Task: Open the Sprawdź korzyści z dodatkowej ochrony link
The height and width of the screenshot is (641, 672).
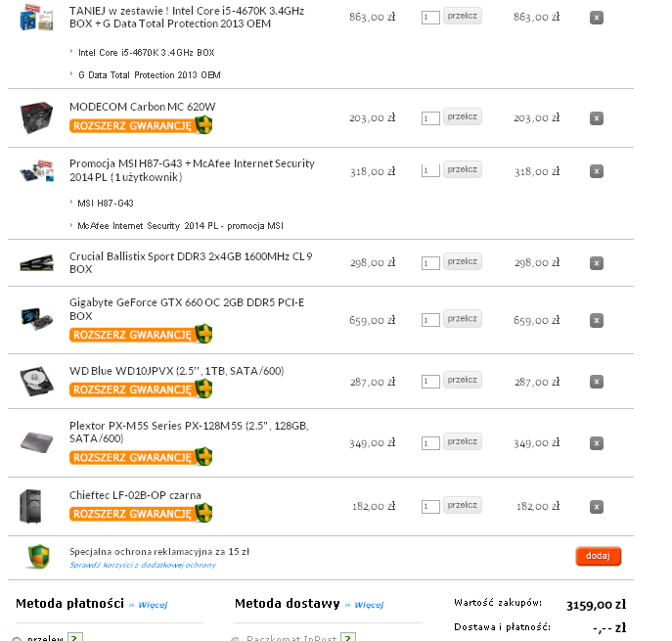Action: click(x=143, y=565)
